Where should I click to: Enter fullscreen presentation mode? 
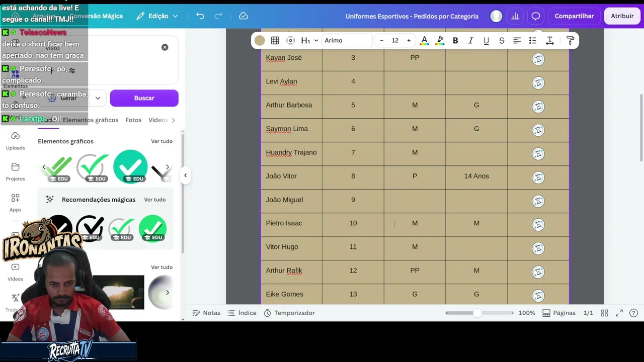pos(619,313)
